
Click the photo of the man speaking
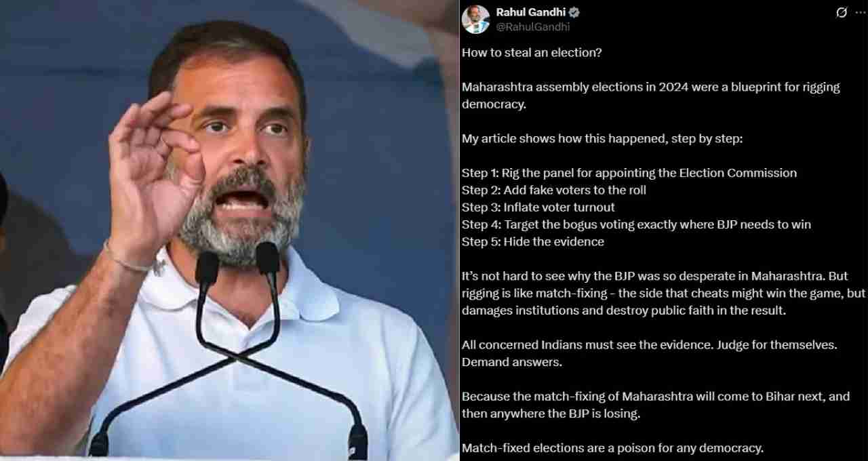(229, 230)
